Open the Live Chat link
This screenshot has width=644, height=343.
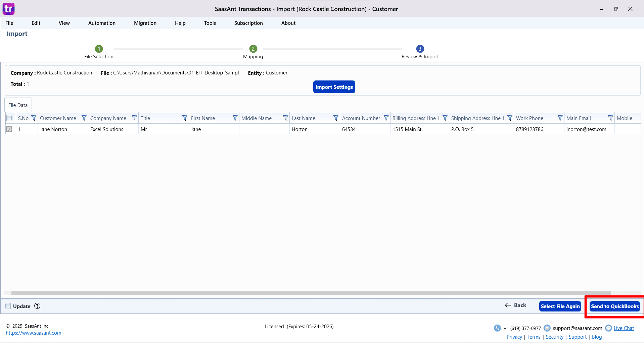624,328
